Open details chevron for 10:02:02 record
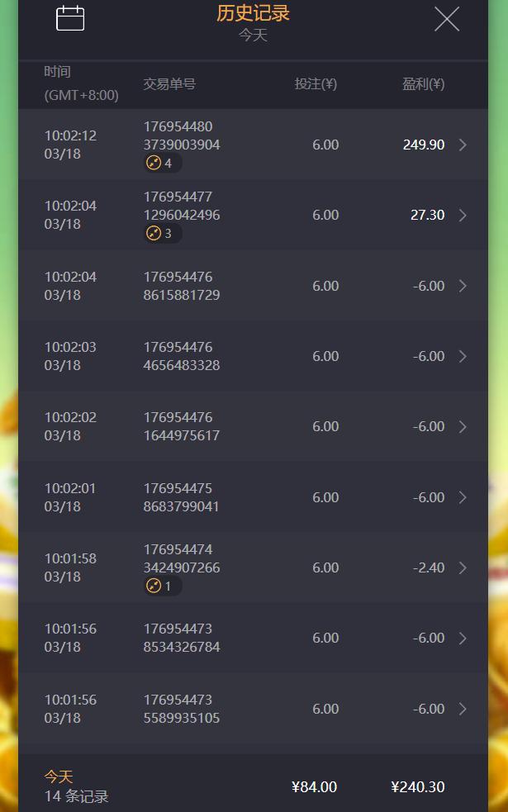The image size is (508, 812). click(463, 427)
